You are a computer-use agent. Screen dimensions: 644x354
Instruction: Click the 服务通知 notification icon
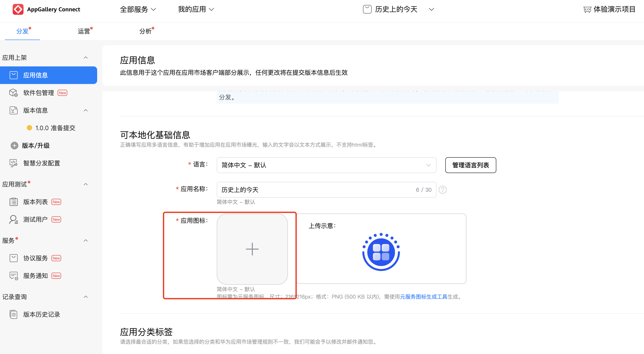coord(13,276)
